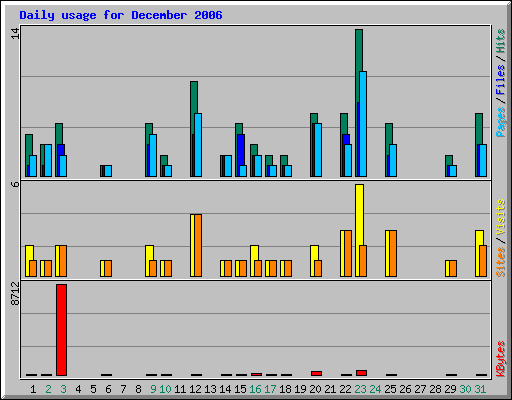
Task: Click the day 23 axis label
Action: (x=360, y=389)
